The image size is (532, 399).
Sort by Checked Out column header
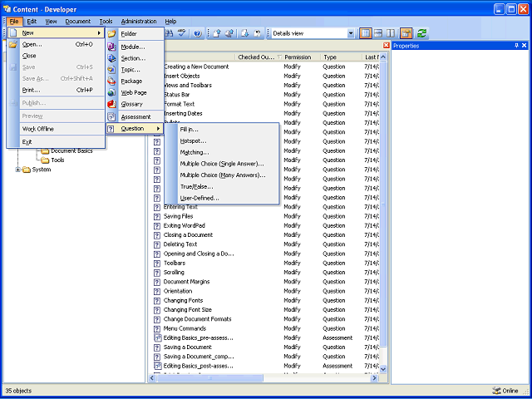click(259, 57)
